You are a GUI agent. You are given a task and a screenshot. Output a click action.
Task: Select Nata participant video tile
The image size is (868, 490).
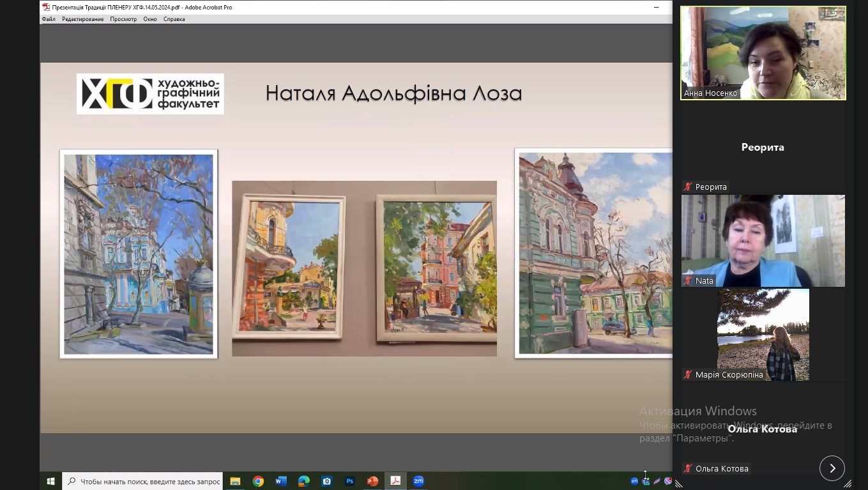click(763, 241)
